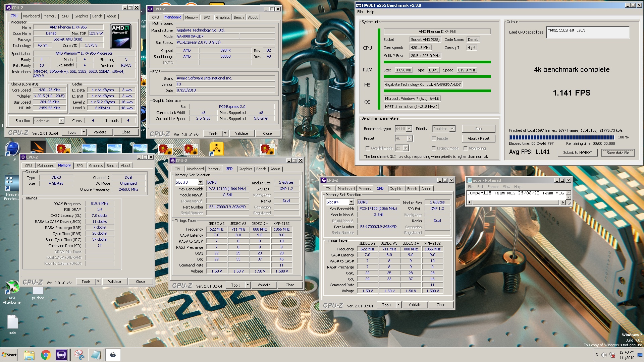Toggle the Legacy mode checkbox
644x362 pixels.
(x=434, y=148)
